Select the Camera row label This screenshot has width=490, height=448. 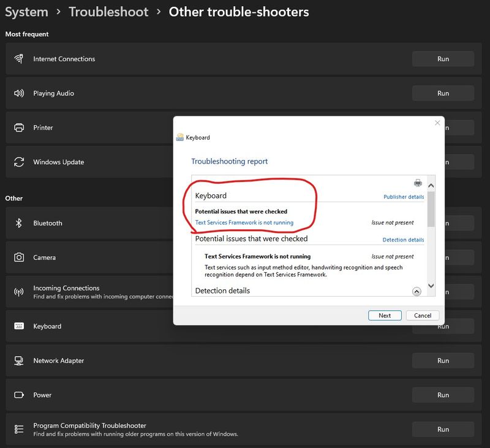pyautogui.click(x=44, y=257)
